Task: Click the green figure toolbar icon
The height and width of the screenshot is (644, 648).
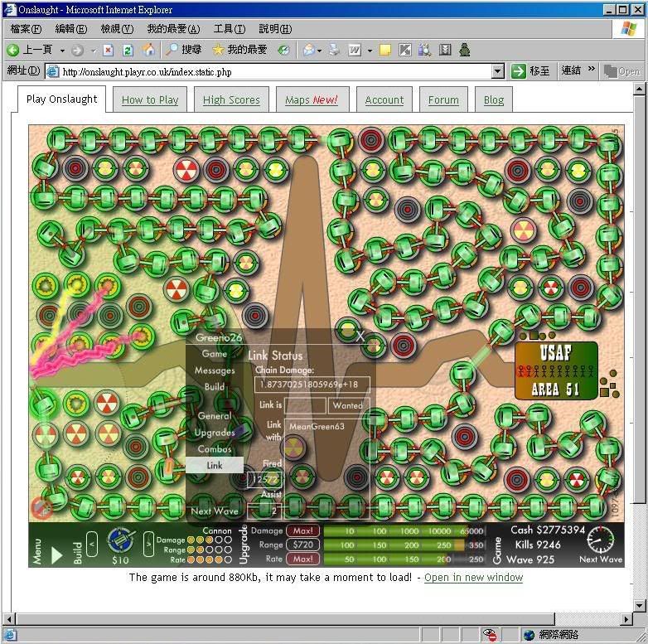Action: click(465, 50)
